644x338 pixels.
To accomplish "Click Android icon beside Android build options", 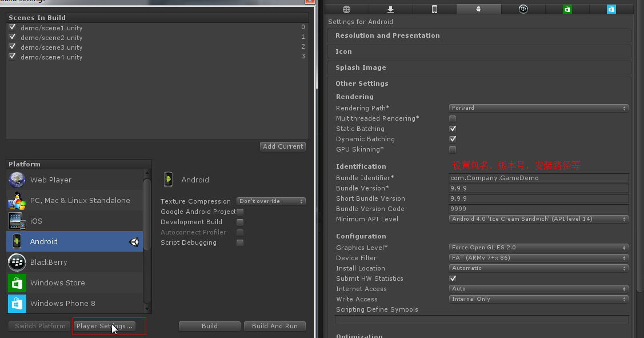I will point(168,180).
